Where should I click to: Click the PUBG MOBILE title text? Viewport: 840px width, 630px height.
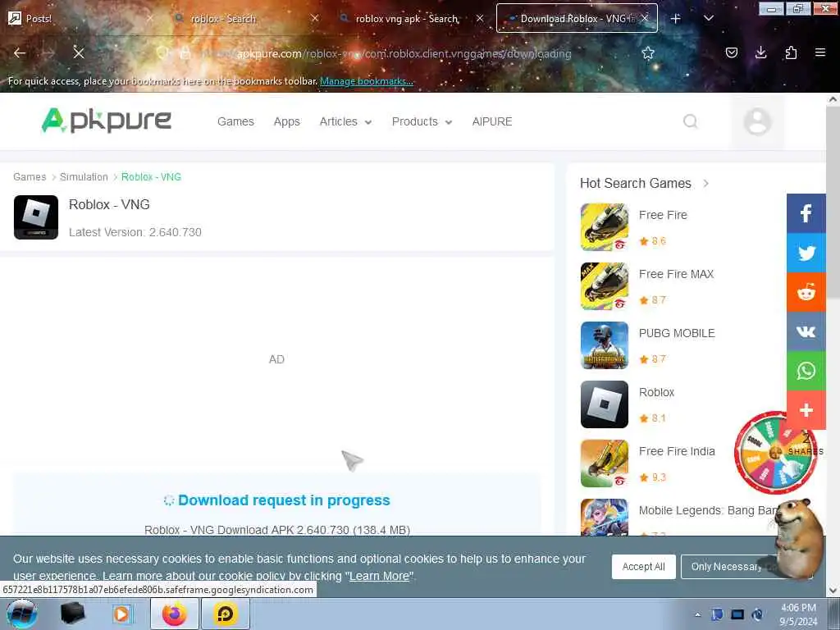coord(677,333)
